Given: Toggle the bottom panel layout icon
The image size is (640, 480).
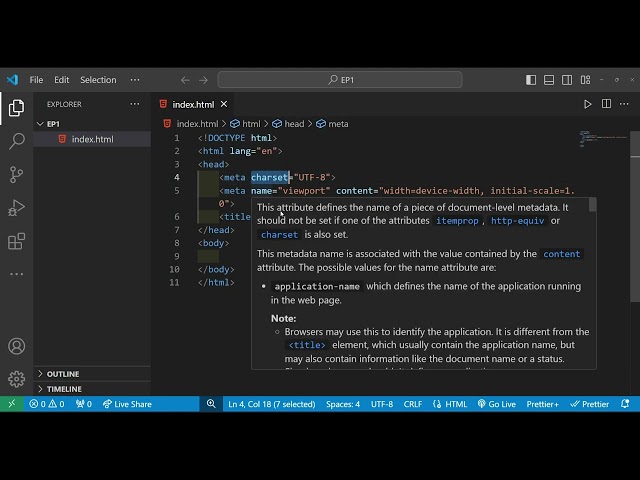Looking at the screenshot, I should (549, 80).
